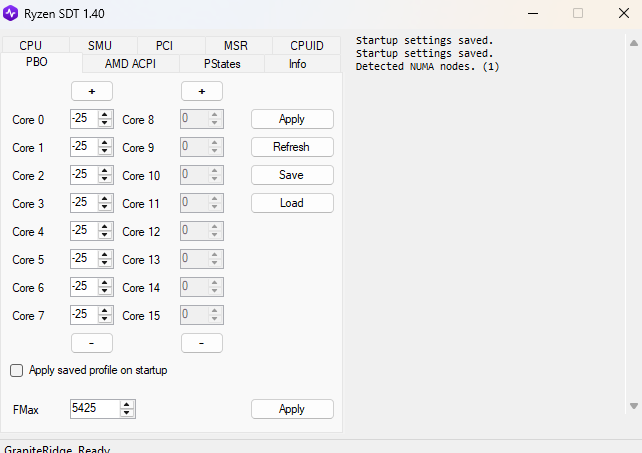Apply the per-core PBO offsets
The image size is (642, 453).
[x=292, y=119]
